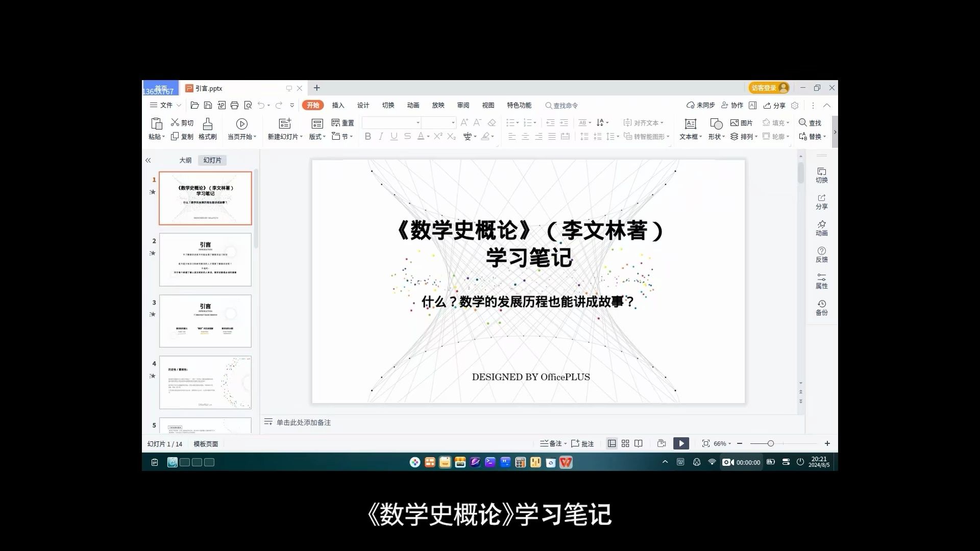Switch to slide sorter view
This screenshot has width=980, height=551.
tap(625, 443)
